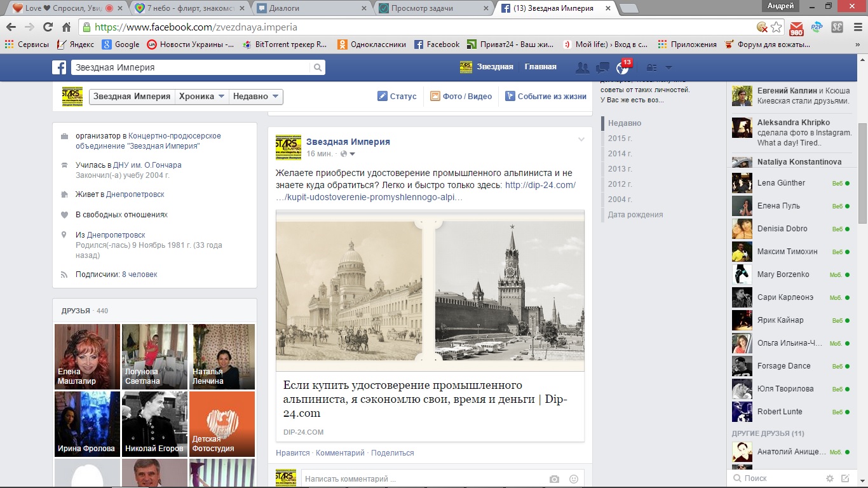Open messages icon in top bar
The width and height of the screenshot is (868, 488).
click(x=603, y=67)
